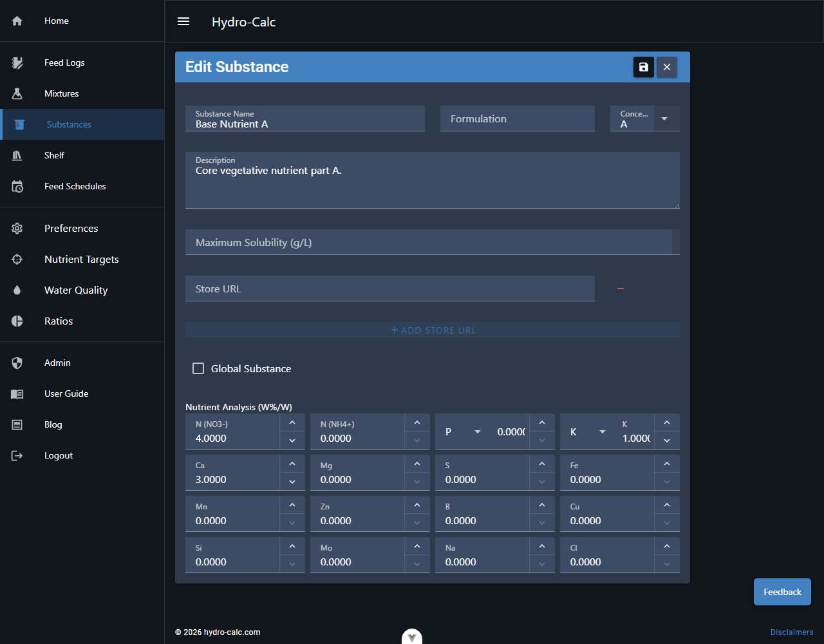The image size is (824, 644).
Task: Click the User Guide book icon
Action: pyautogui.click(x=17, y=393)
